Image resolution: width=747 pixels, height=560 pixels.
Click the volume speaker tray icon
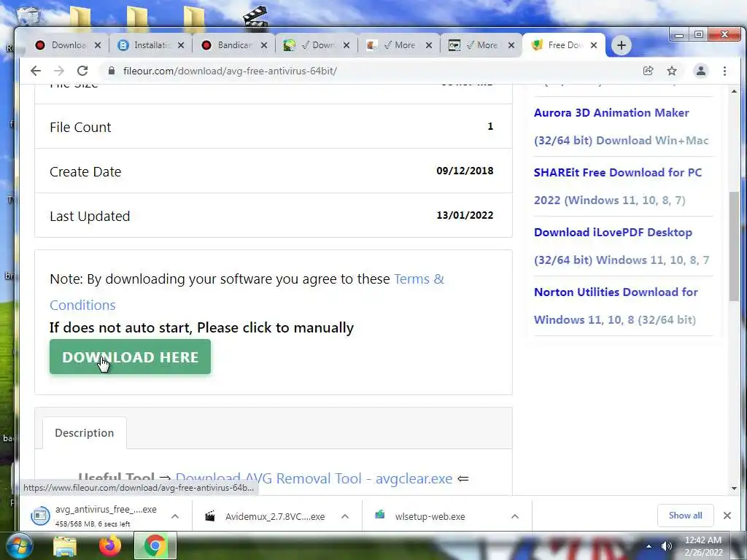point(667,545)
